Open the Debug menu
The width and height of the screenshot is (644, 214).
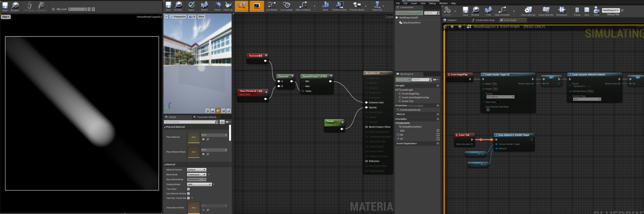[x=432, y=3]
